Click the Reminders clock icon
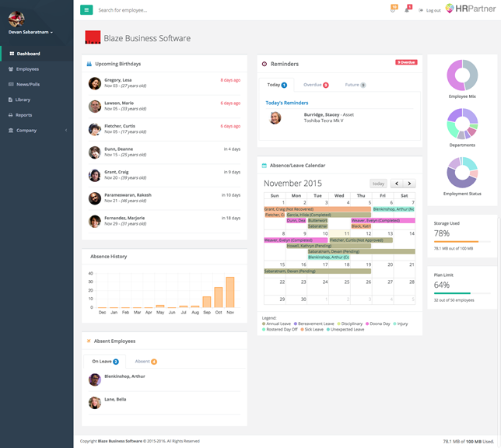 coord(265,64)
